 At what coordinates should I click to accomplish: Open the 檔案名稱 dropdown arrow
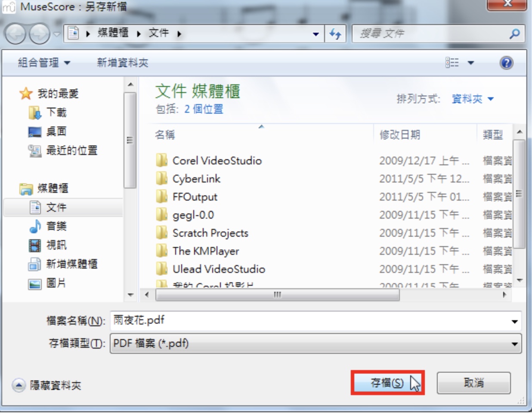click(x=514, y=321)
